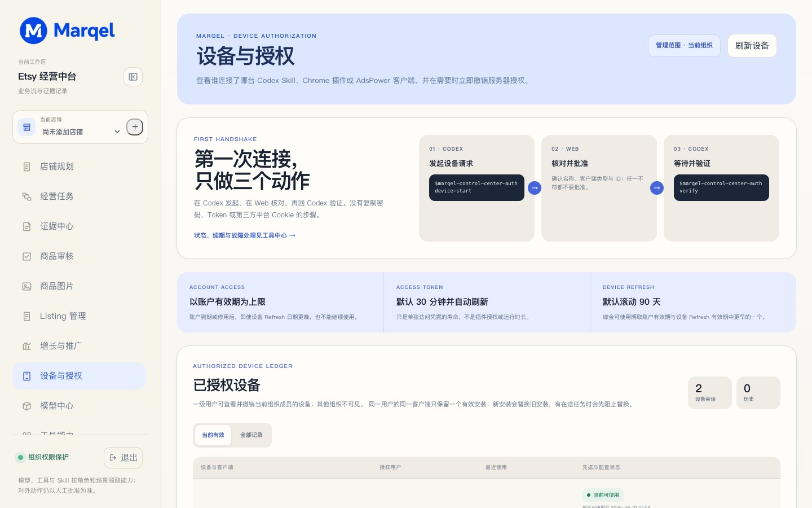Click the 商品图片 image icon

tap(27, 286)
